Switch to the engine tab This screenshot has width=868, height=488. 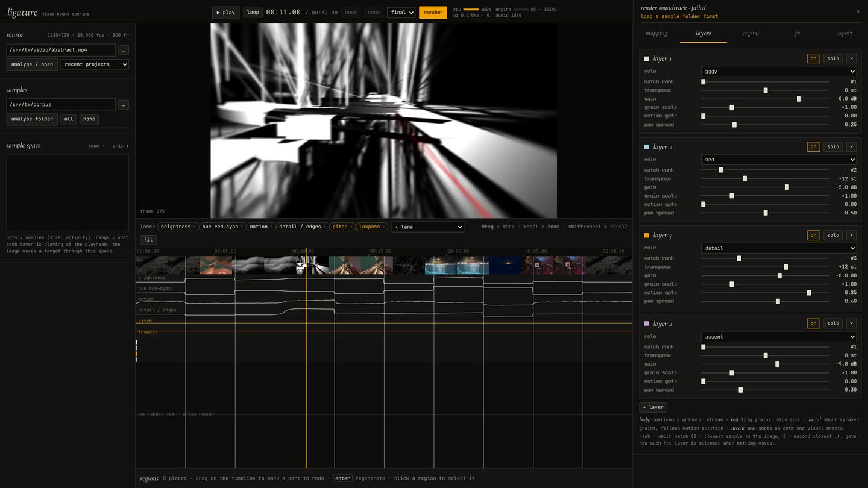tap(750, 33)
